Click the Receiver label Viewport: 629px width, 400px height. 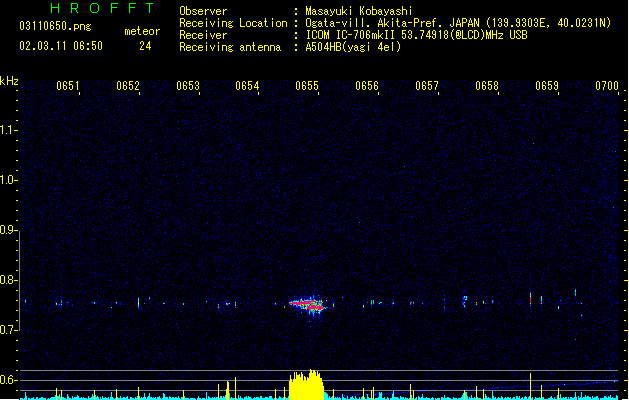coord(203,35)
